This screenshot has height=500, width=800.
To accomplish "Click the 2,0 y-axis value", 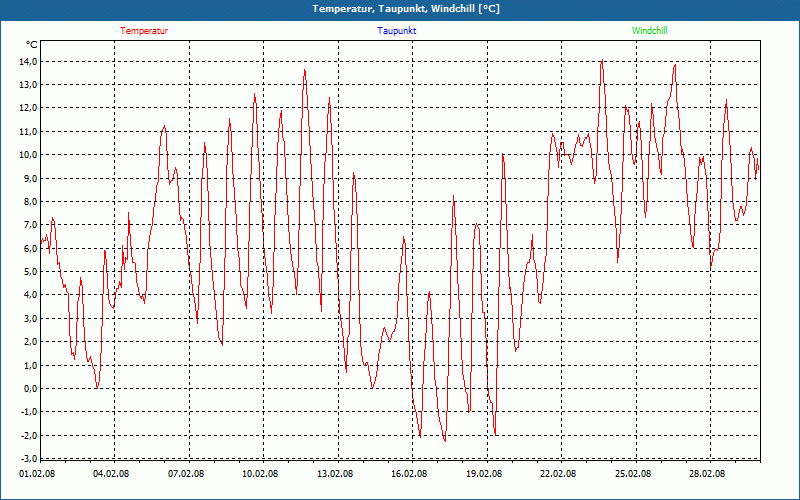I will 30,342.
